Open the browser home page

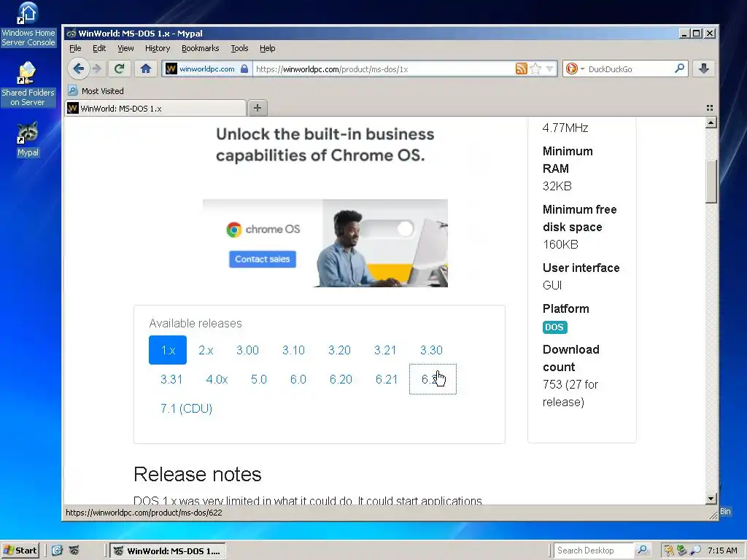[x=146, y=69]
